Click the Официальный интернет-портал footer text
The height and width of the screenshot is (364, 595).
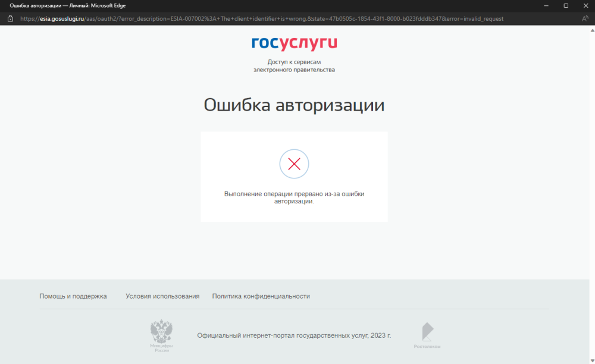coord(294,335)
